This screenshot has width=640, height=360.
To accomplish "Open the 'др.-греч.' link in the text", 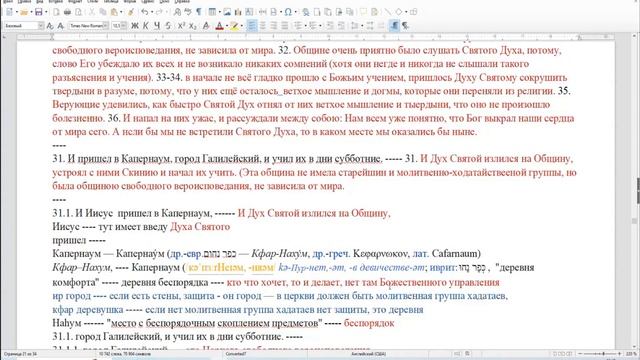I will click(x=331, y=254).
